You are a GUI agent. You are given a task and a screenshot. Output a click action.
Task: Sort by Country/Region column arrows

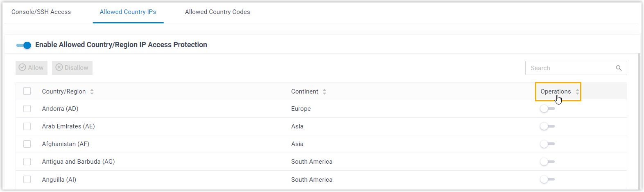(92, 92)
